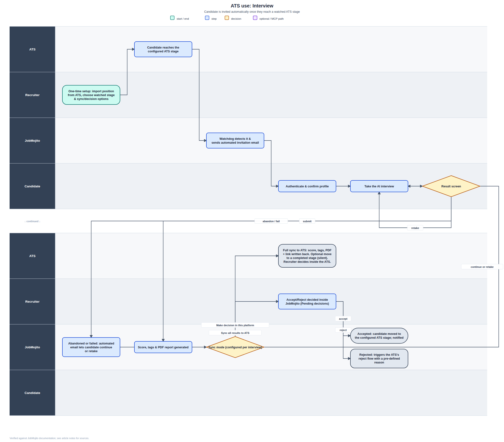Click the 'Sync mode' decision diamond

click(x=235, y=347)
